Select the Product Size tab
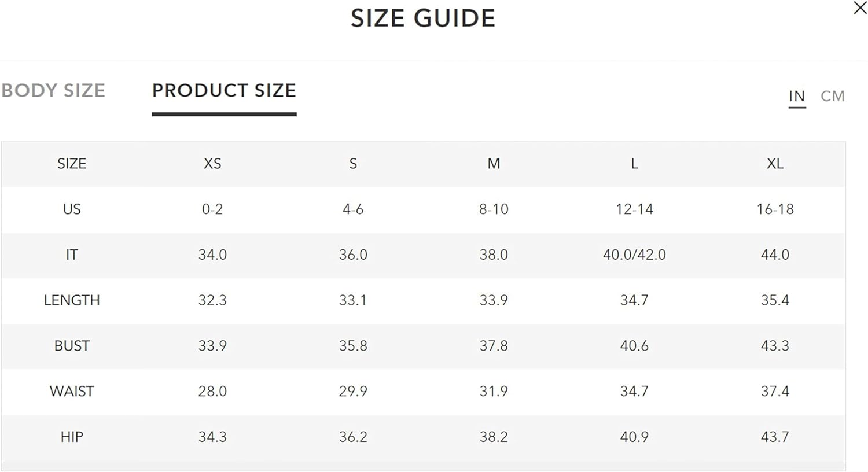Screen dimensions: 868x472 pos(224,91)
